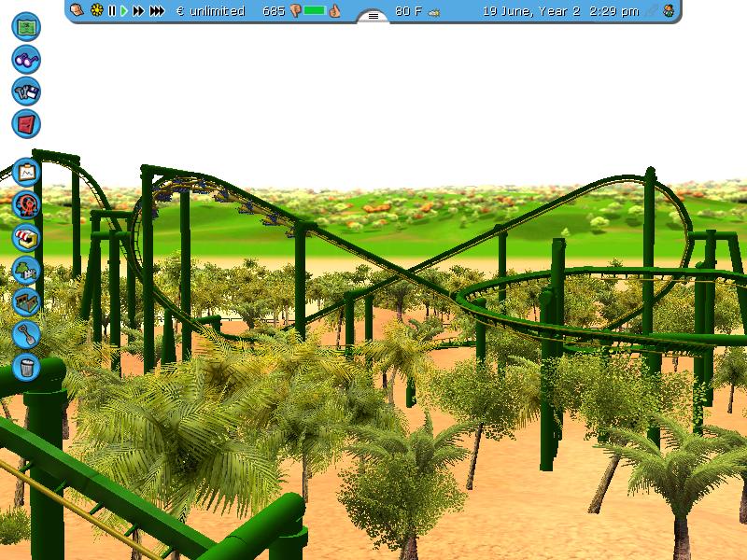This screenshot has width=747, height=560.
Task: Set game to double fast-forward speed
Action: (138, 10)
